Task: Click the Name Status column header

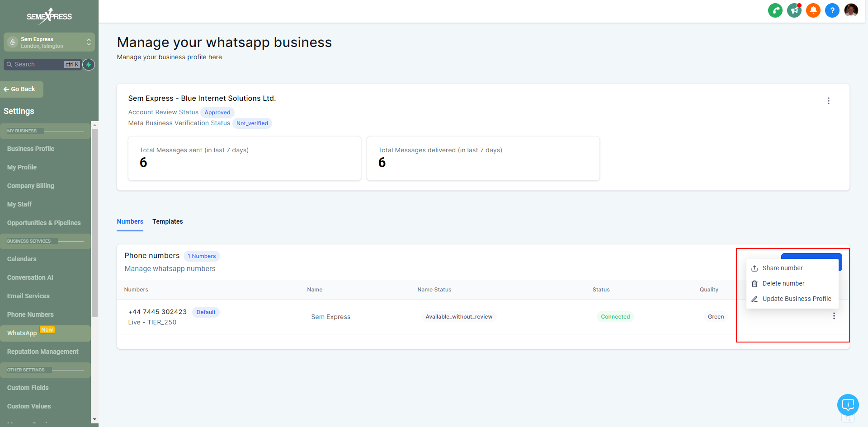Action: 434,290
